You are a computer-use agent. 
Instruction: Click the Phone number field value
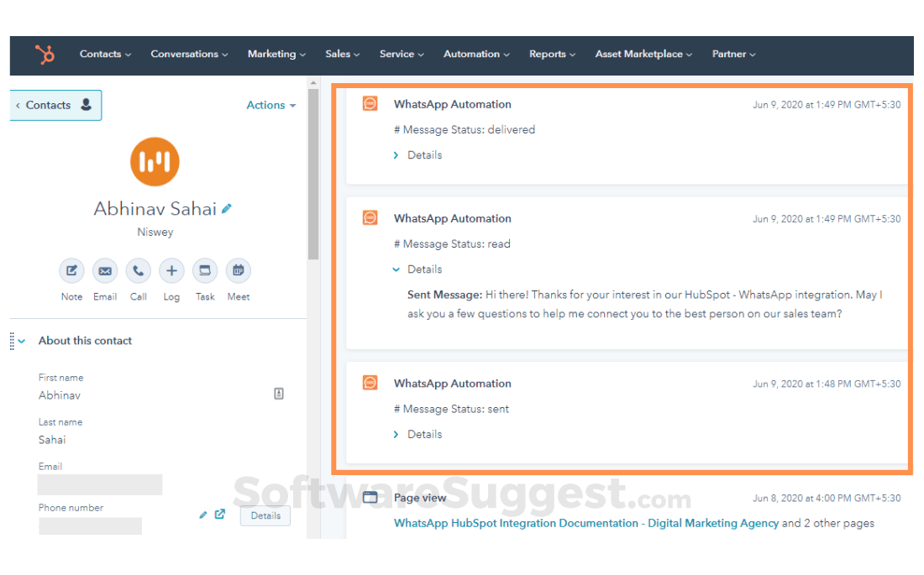(x=90, y=526)
